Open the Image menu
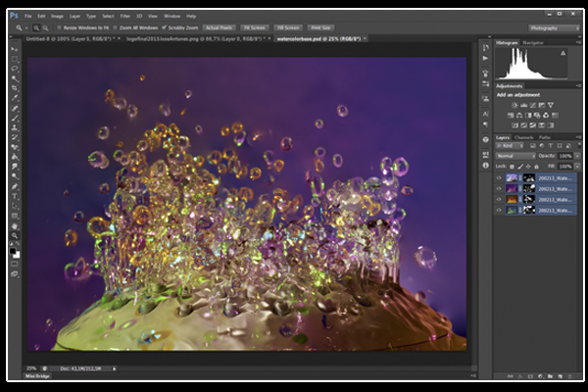Image resolution: width=588 pixels, height=392 pixels. pos(57,16)
